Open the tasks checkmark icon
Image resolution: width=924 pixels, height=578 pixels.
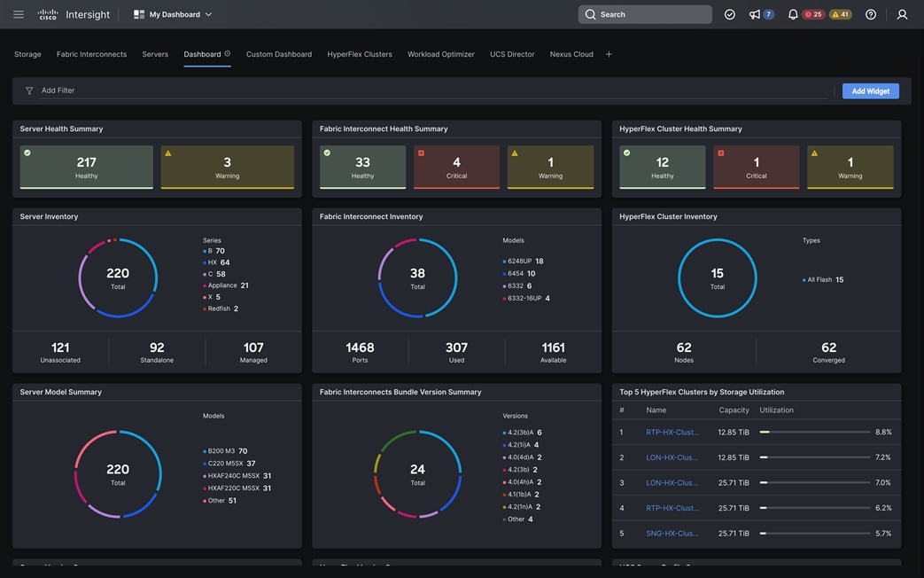[x=729, y=14]
